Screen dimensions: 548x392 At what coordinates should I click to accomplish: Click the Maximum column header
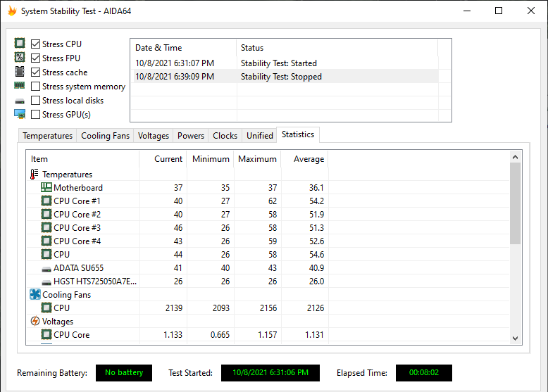click(x=257, y=159)
